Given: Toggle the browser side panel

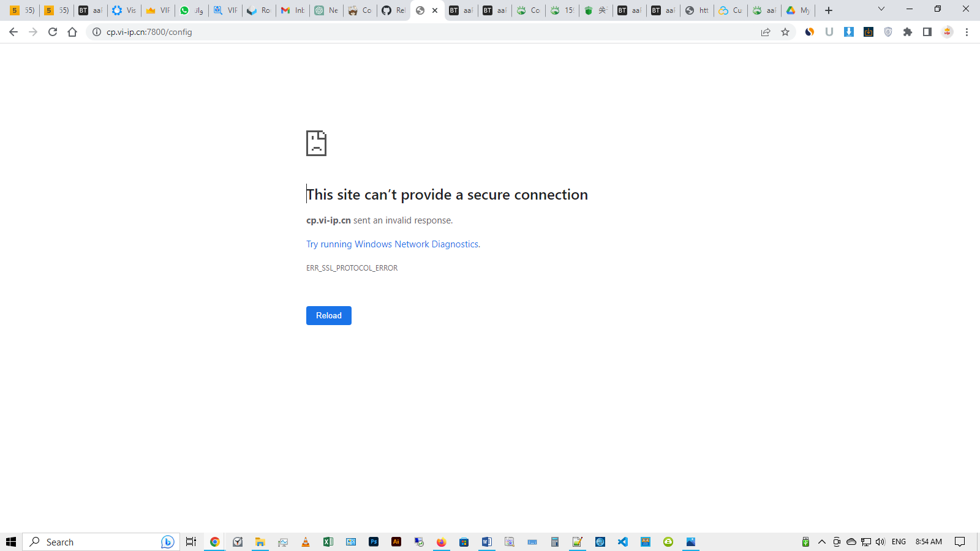Looking at the screenshot, I should (927, 32).
